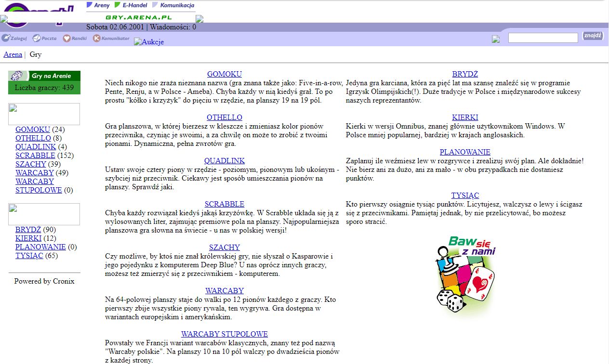Focus the search input field

click(543, 38)
